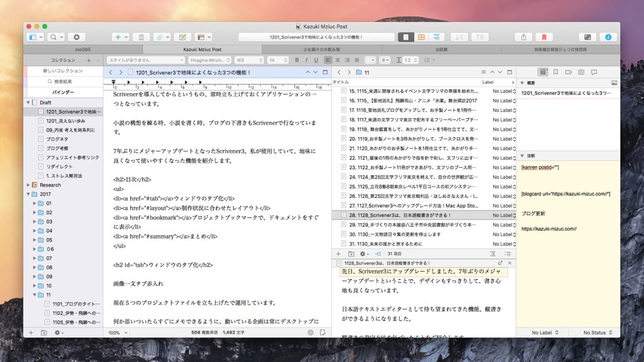Select the アフェリエイト参考リンク binder item
The height and width of the screenshot is (362, 644).
(72, 157)
